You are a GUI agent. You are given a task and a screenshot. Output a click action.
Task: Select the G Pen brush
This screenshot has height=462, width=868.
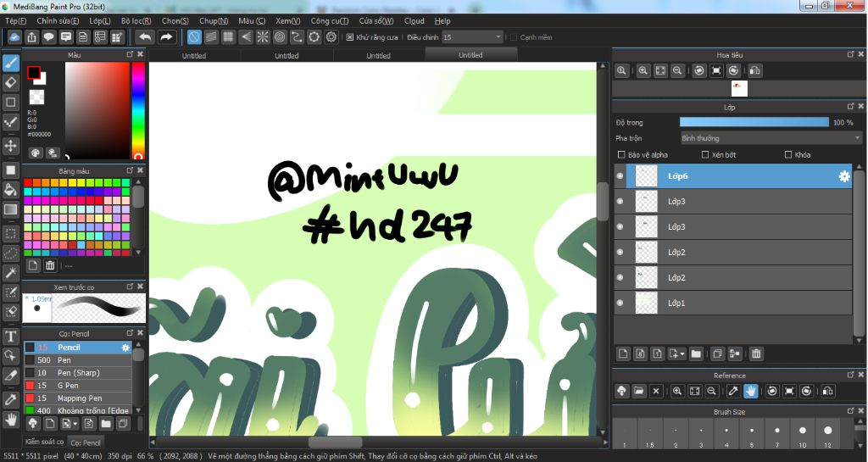[x=77, y=385]
